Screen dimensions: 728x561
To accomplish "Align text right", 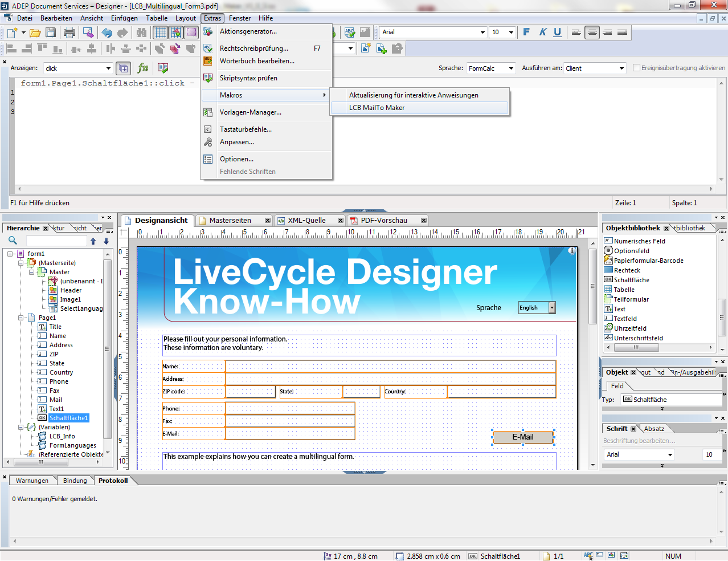I will pyautogui.click(x=607, y=32).
